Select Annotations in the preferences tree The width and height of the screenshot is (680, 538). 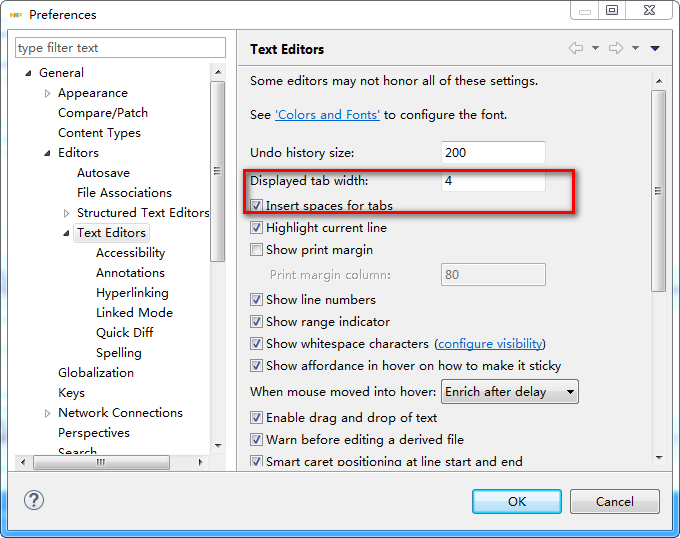(130, 273)
